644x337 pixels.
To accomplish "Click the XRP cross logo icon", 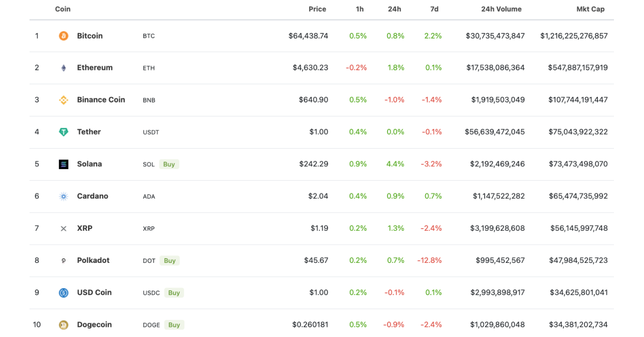I will [x=63, y=229].
